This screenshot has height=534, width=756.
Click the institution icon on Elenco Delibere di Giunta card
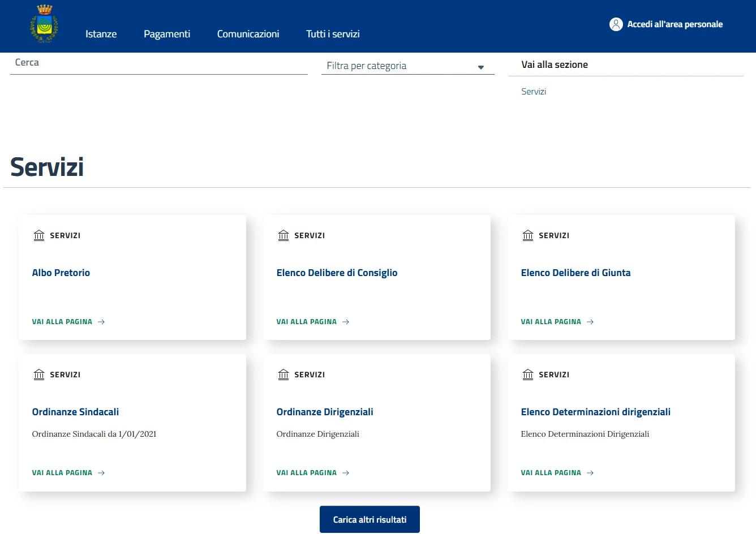[x=528, y=235]
